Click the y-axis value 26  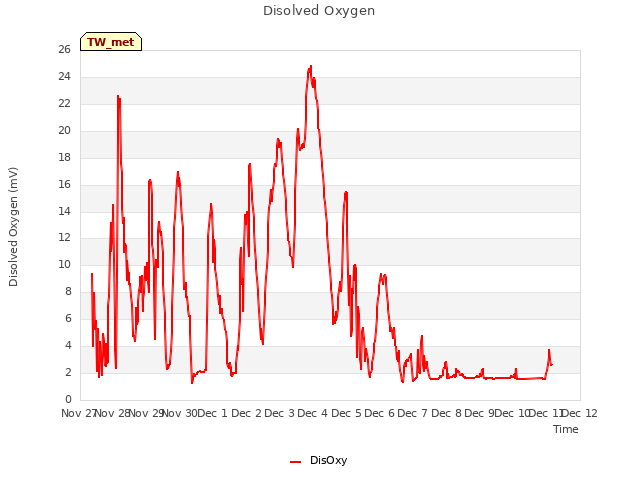(64, 50)
